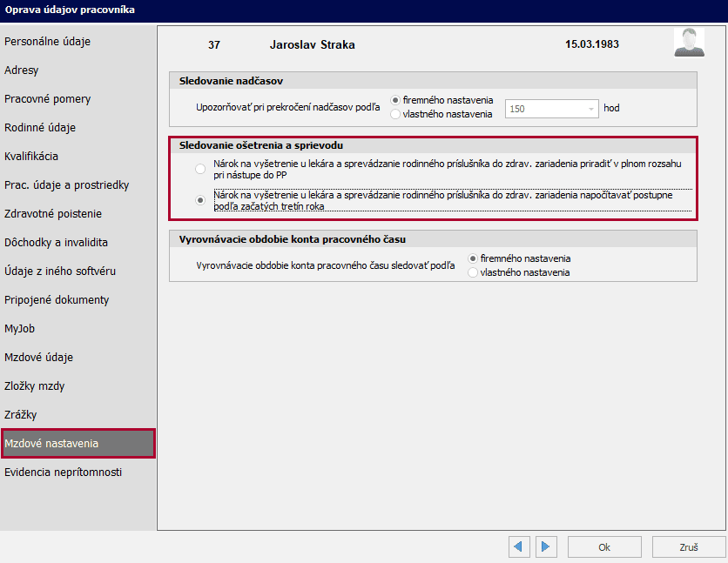The width and height of the screenshot is (728, 563).
Task: Open Pracovné pomery in the sidebar
Action: tap(47, 99)
